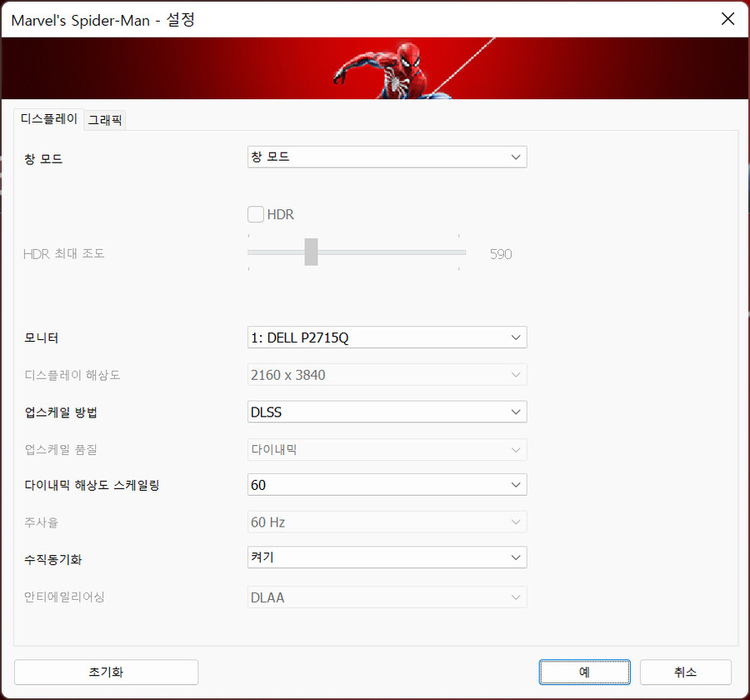Open the 창 모드 dropdown
The height and width of the screenshot is (700, 750).
(x=387, y=157)
